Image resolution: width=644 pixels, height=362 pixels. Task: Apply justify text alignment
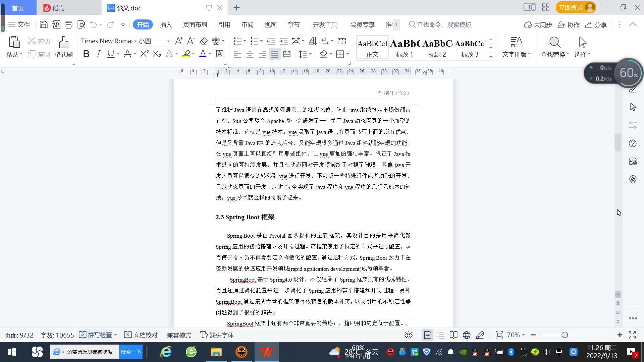click(x=274, y=54)
